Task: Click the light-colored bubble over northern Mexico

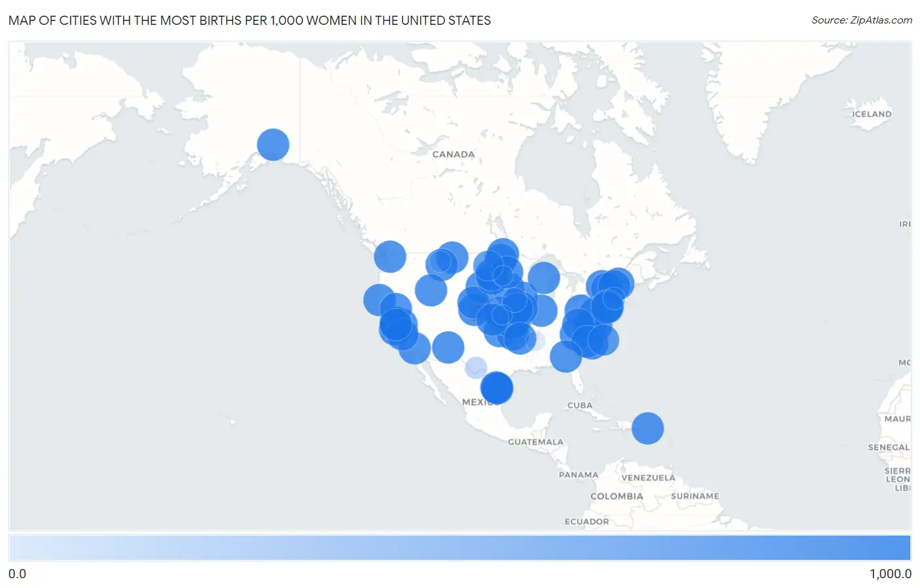Action: pyautogui.click(x=476, y=368)
